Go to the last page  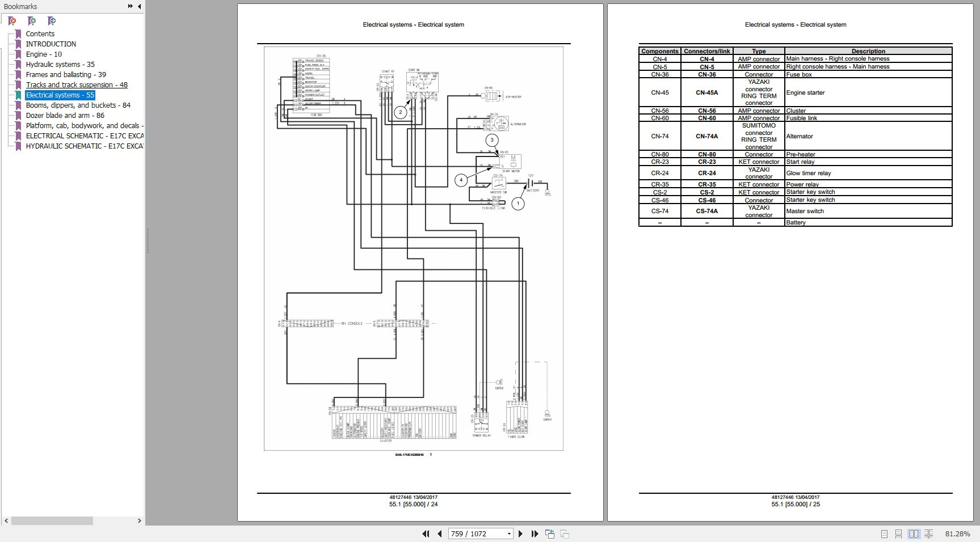point(534,533)
